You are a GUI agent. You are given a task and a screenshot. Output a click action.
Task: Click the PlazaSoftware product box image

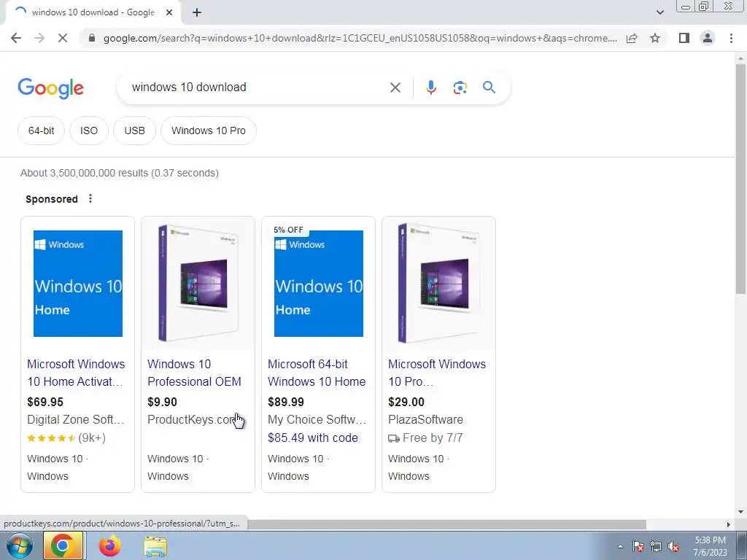coord(438,284)
